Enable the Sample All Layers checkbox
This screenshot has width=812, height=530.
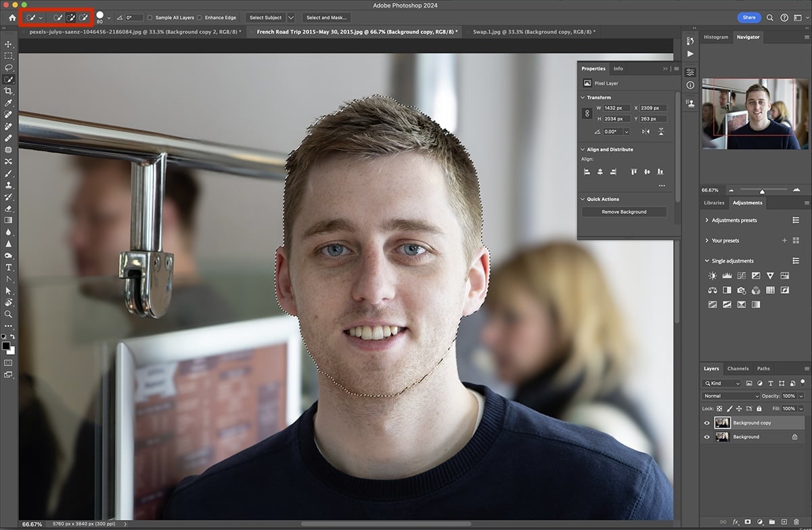click(150, 17)
